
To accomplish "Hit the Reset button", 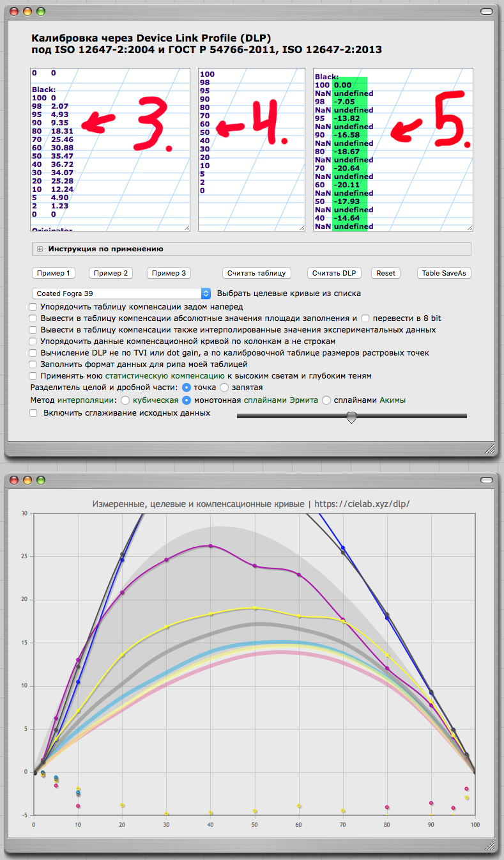I will (x=386, y=273).
